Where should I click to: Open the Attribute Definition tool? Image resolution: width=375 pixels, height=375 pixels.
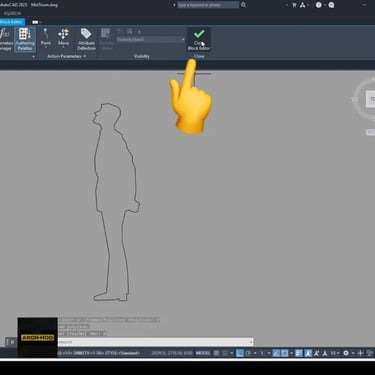[x=86, y=40]
